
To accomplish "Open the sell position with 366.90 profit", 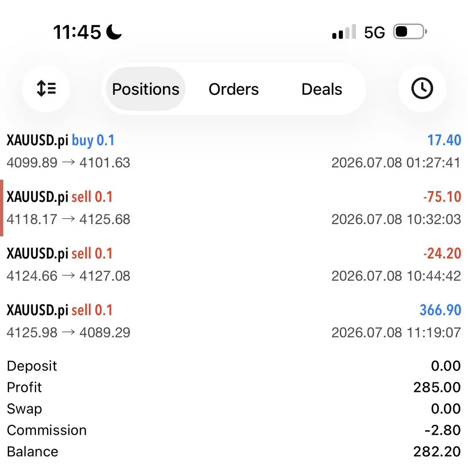I will pyautogui.click(x=234, y=321).
